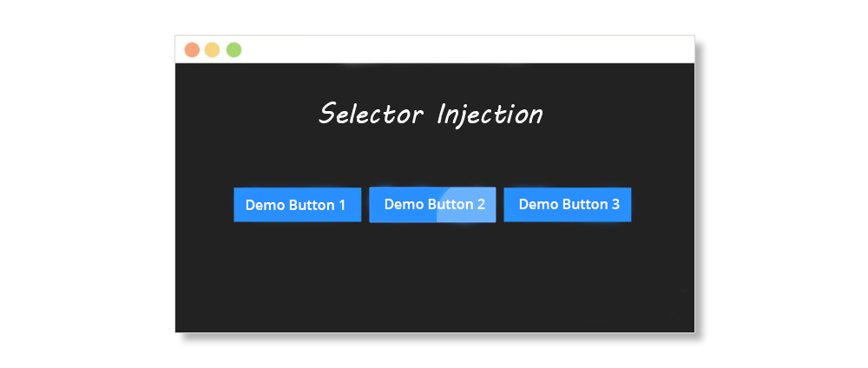Click the Selector Injection heading
This screenshot has height=368, width=868.
(x=431, y=114)
